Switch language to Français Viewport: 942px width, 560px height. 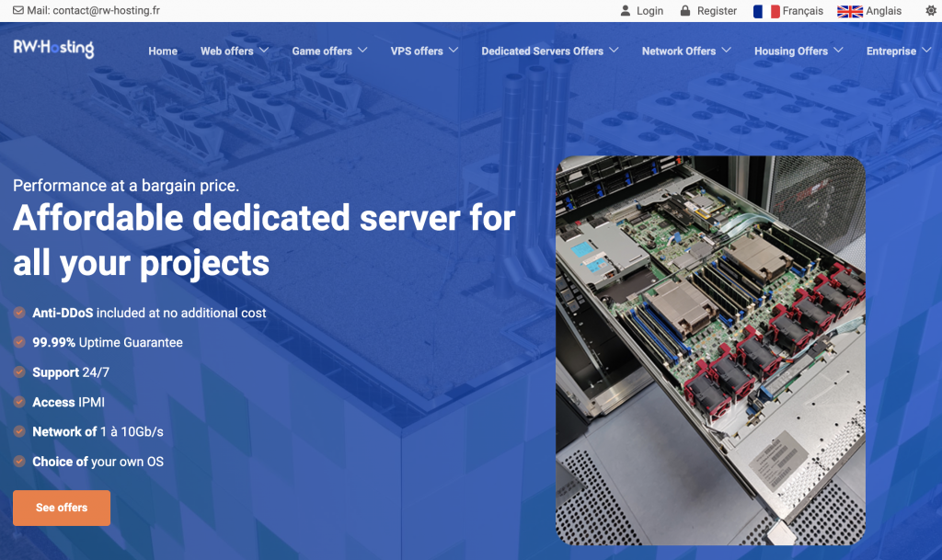click(x=802, y=11)
